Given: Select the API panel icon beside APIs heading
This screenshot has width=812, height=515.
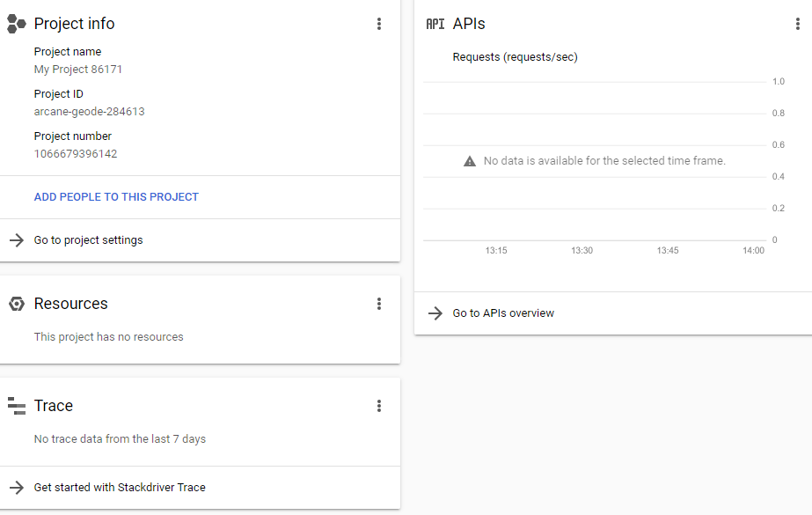Looking at the screenshot, I should [435, 24].
